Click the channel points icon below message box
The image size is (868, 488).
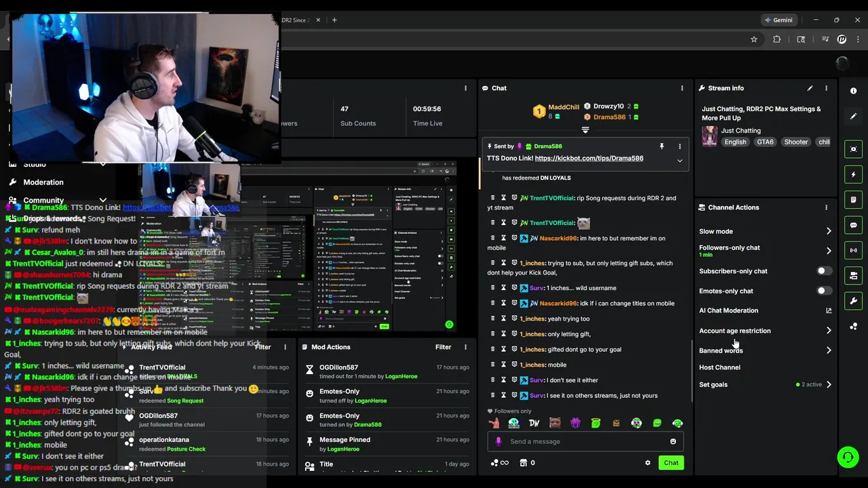[x=499, y=463]
